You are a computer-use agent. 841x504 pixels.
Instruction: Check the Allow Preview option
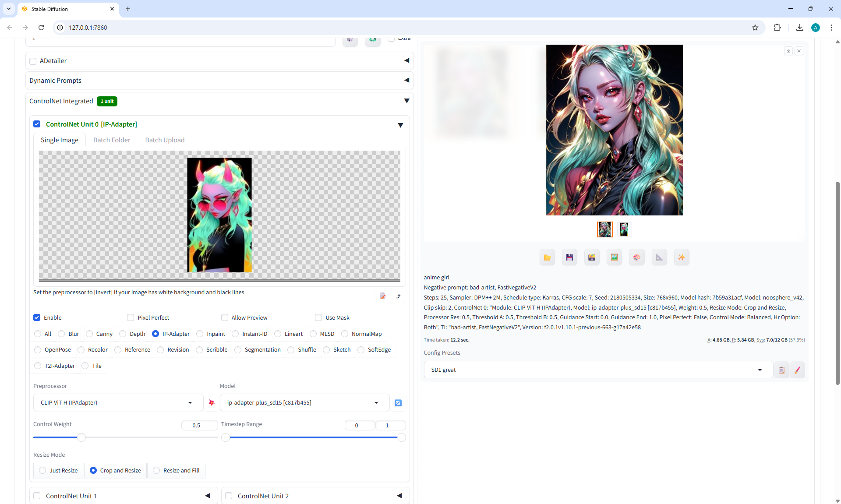[225, 318]
